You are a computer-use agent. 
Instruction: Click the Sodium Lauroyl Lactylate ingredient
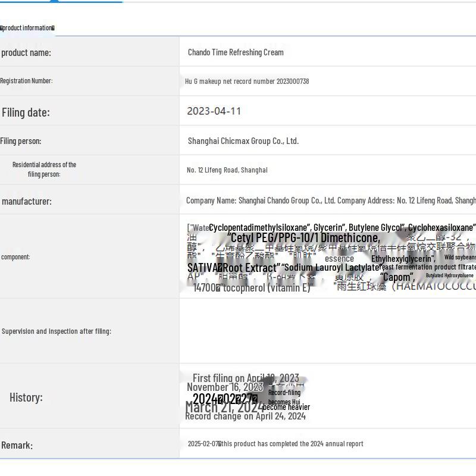[332, 268]
